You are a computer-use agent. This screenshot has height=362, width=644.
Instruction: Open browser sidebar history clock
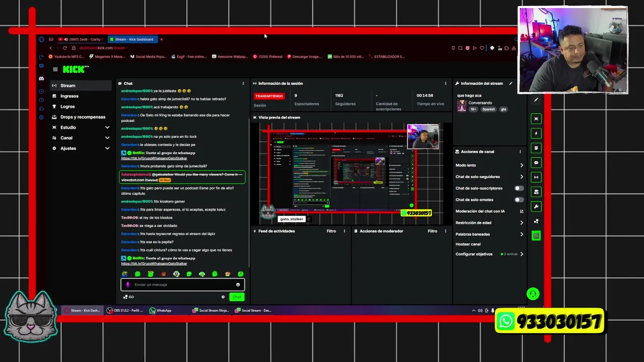pos(41,100)
